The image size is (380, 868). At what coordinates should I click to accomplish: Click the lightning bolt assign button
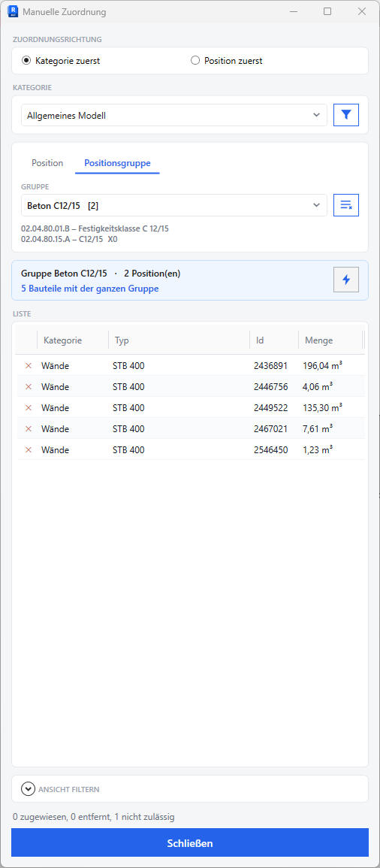point(346,280)
